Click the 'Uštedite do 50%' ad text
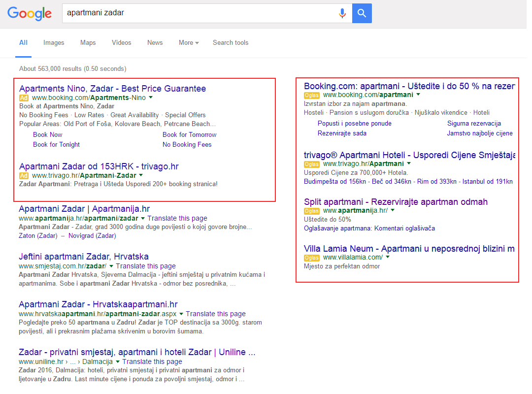 (328, 220)
